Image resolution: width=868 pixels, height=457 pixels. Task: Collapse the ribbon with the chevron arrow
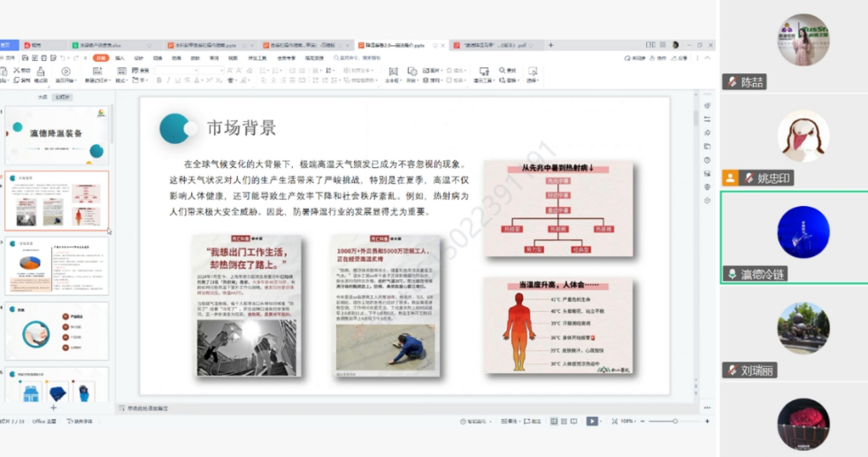tap(707, 57)
